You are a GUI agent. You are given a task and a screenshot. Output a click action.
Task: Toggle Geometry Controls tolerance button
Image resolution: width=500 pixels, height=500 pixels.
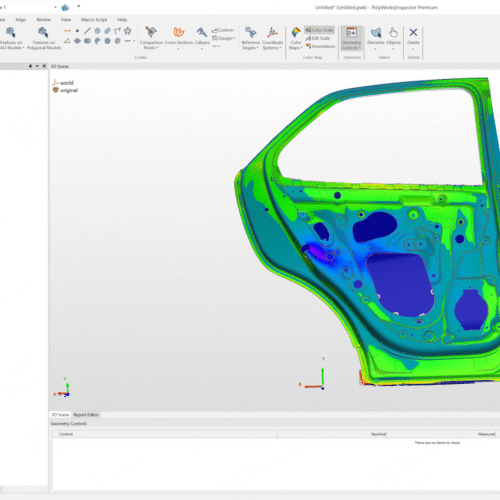(351, 39)
